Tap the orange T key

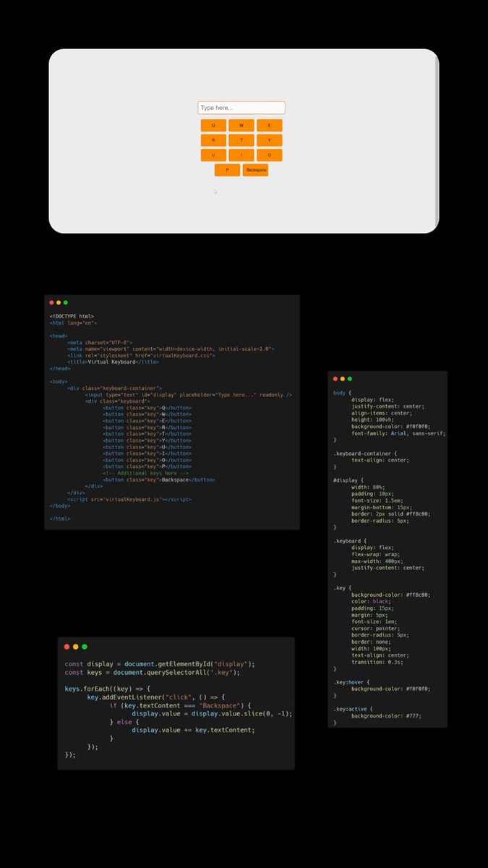click(241, 140)
